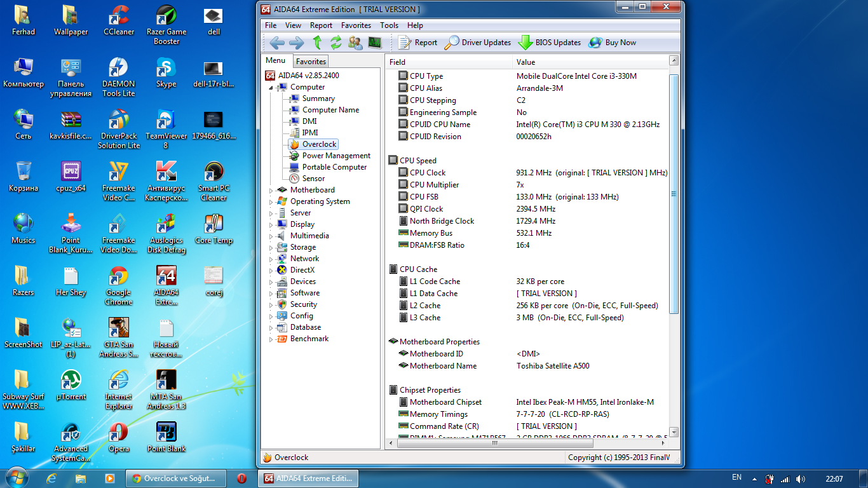868x488 pixels.
Task: Expand the Storage tree node
Action: [271, 247]
